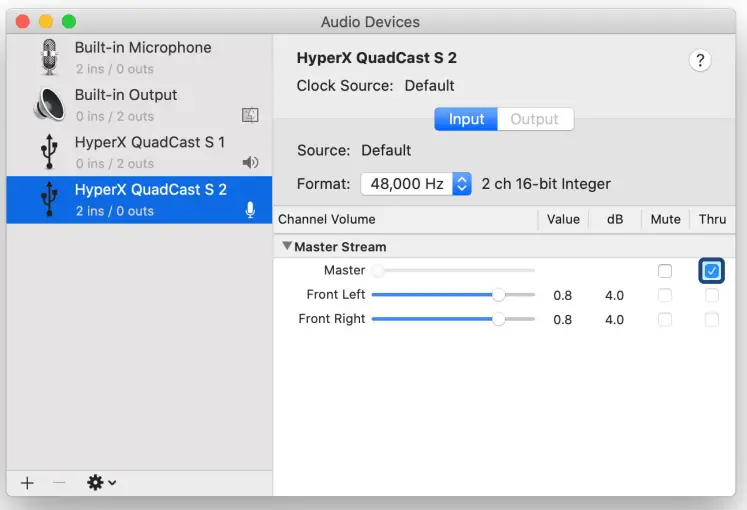
Task: Click the minus icon to remove a device
Action: click(x=59, y=483)
